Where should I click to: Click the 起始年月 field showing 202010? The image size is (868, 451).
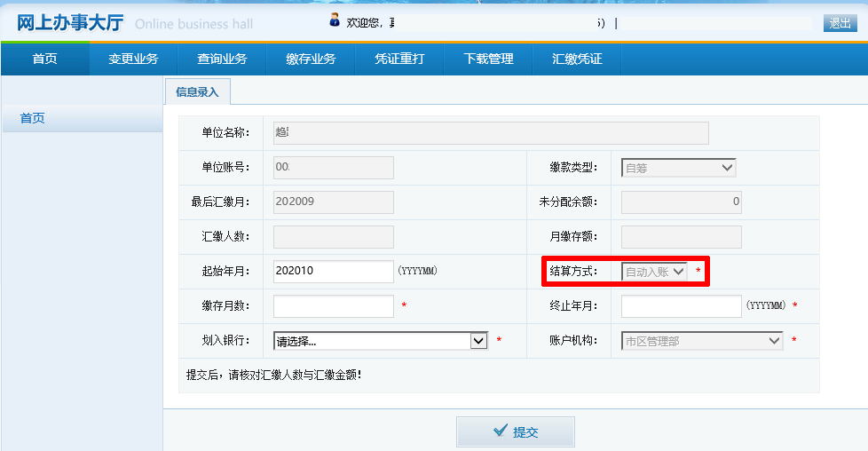pos(333,271)
